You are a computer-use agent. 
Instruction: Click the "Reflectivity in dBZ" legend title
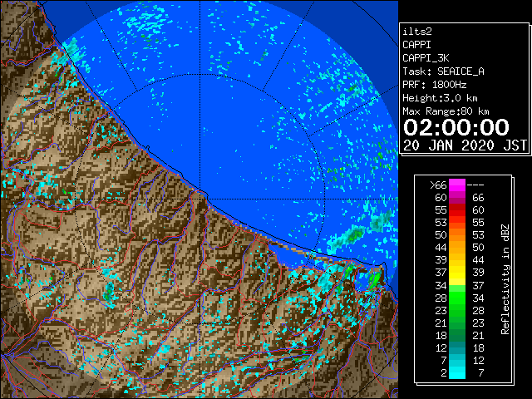point(505,279)
